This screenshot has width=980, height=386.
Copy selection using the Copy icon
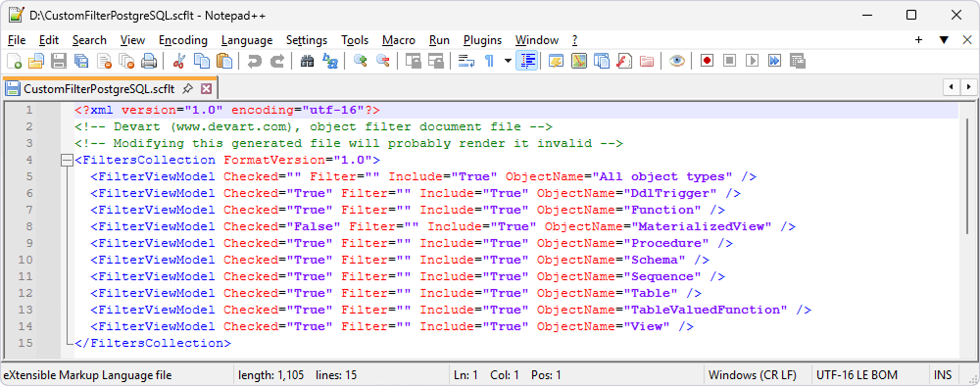201,61
